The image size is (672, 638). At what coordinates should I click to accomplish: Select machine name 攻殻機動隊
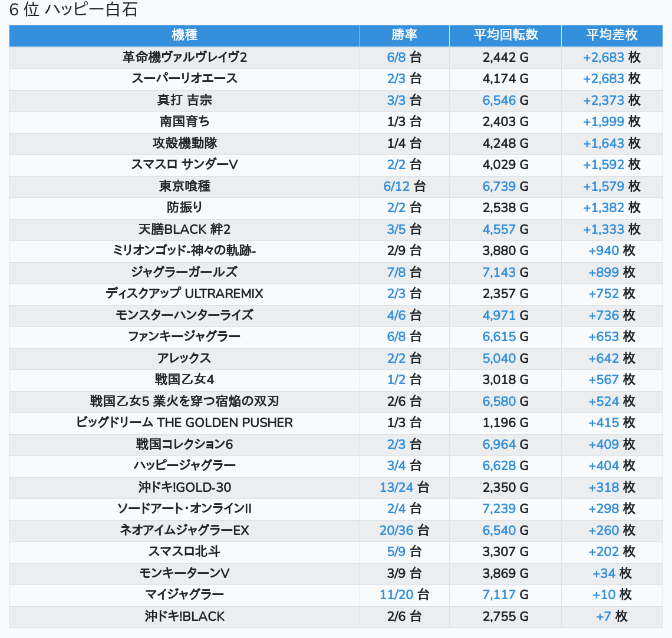pos(185,143)
